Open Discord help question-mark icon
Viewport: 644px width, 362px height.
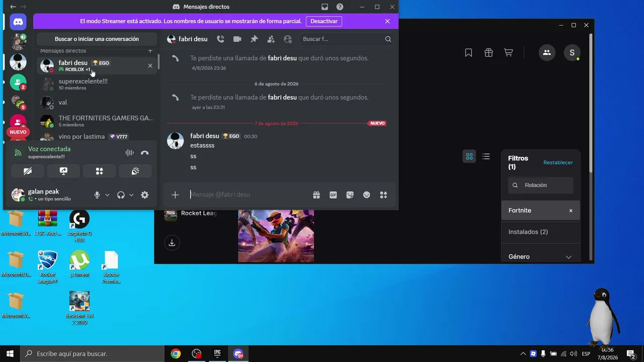click(340, 7)
